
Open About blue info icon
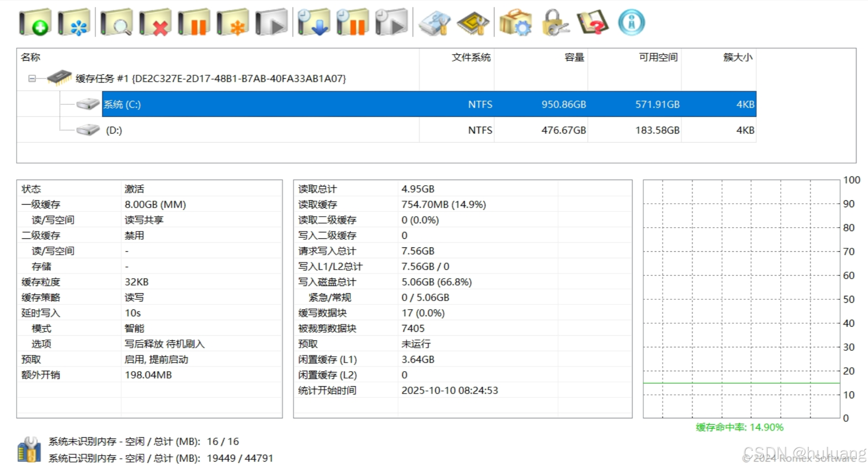click(x=631, y=22)
